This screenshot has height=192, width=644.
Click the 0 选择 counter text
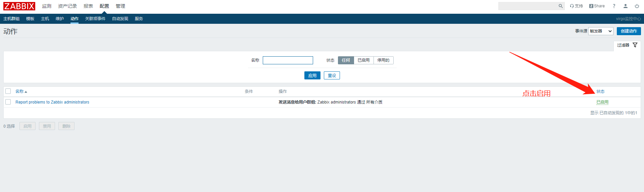[x=9, y=126]
